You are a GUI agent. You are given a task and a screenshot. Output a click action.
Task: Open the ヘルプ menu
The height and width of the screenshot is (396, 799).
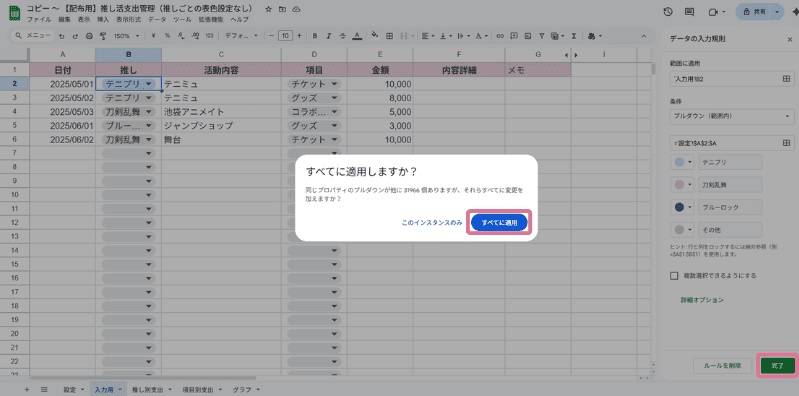pos(239,19)
